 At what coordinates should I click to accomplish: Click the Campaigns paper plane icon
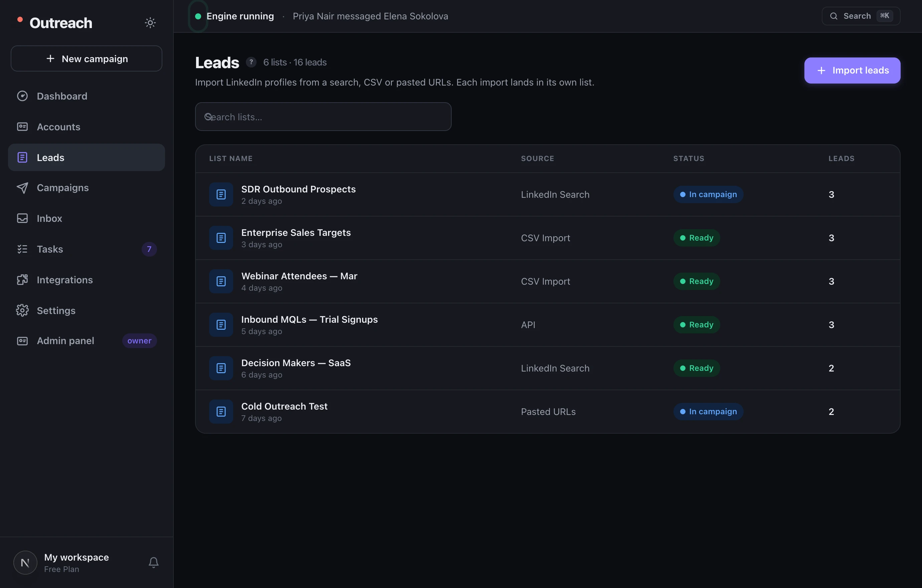[22, 187]
